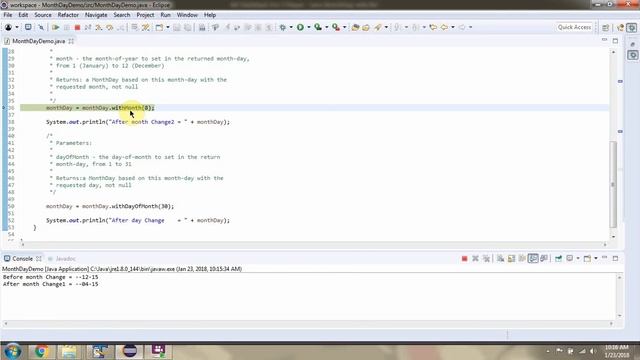Select the MonthDayDemo.java editor tab
This screenshot has width=640, height=360.
38,41
